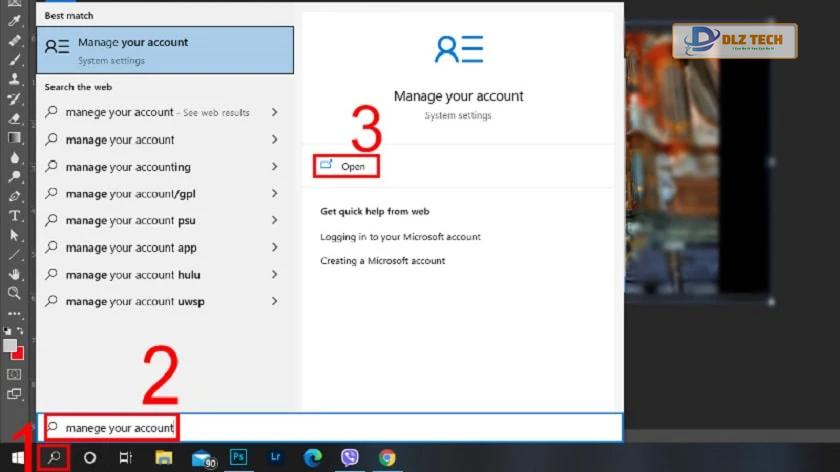Choose suggestion 'manage your account hulu'
The image size is (840, 472).
(x=165, y=275)
